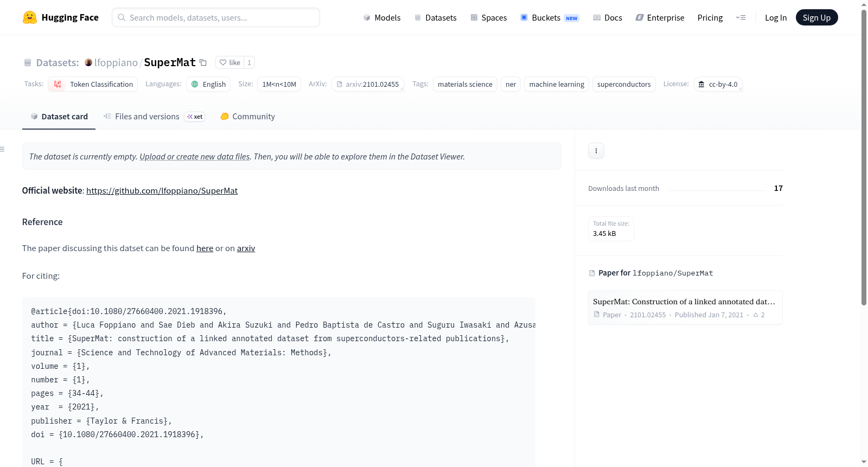The image size is (868, 467).
Task: Click the Total file size 3.45 kB
Action: click(x=611, y=229)
